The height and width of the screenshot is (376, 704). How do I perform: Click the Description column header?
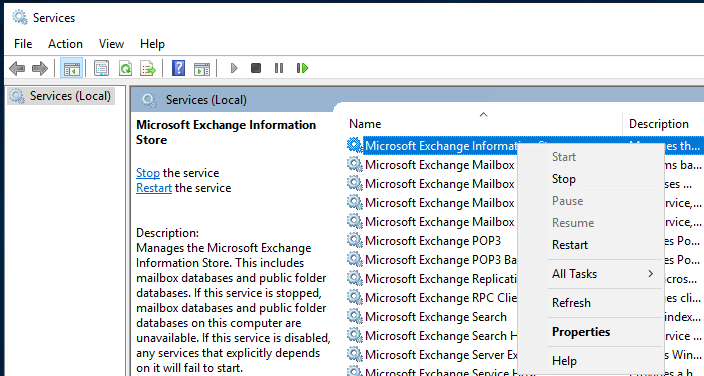click(664, 124)
